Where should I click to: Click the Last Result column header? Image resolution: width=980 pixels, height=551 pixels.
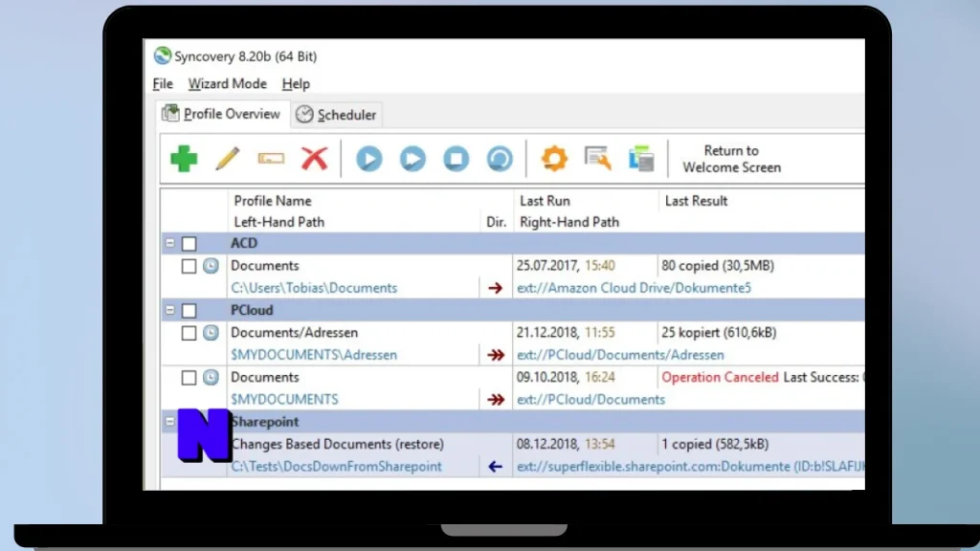tap(696, 201)
